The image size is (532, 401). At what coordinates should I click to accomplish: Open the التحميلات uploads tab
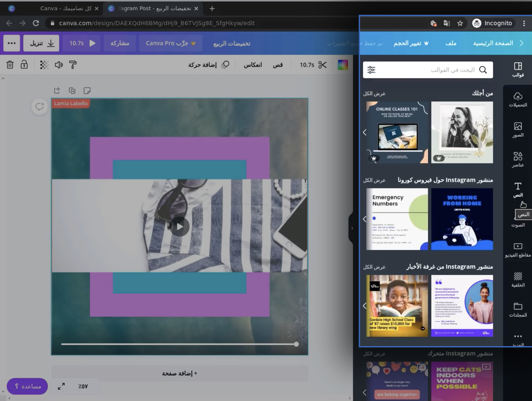click(518, 100)
